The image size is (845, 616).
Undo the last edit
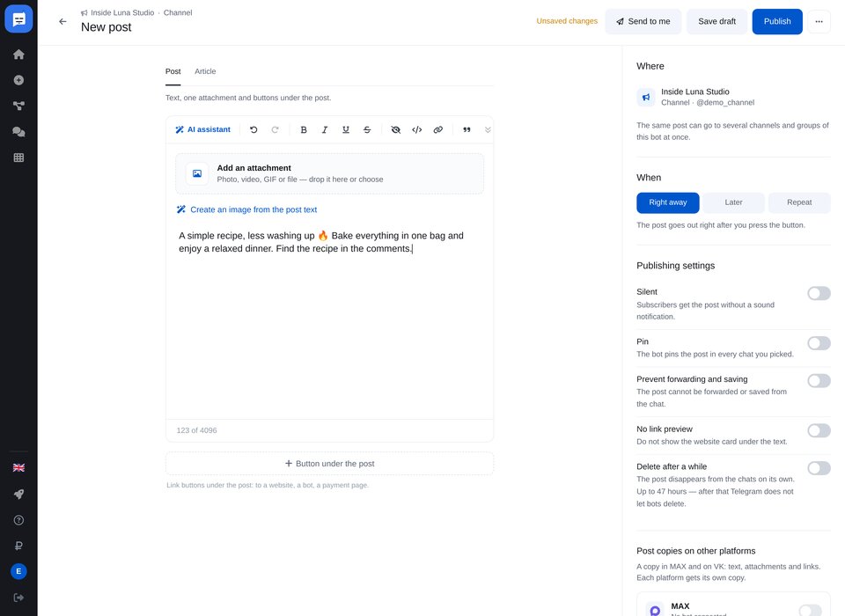253,130
